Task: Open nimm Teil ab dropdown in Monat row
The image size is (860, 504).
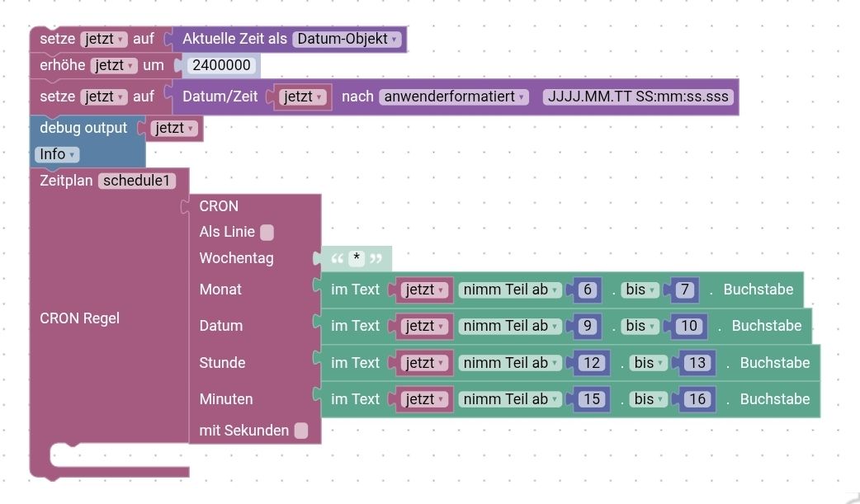Action: tap(510, 290)
